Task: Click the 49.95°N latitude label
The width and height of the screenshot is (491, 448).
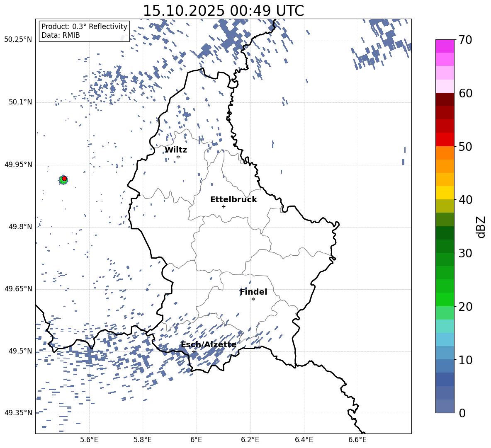Action: 18,165
